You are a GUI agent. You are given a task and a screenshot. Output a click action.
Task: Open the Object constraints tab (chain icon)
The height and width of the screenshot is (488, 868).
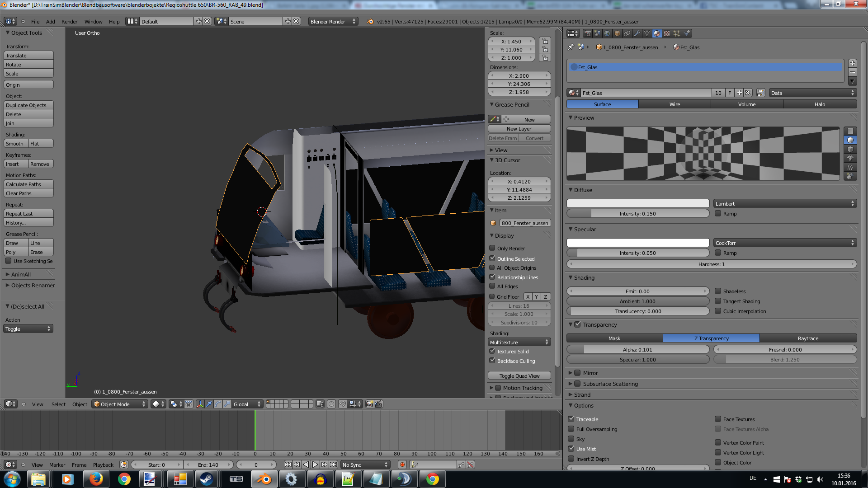pos(627,33)
